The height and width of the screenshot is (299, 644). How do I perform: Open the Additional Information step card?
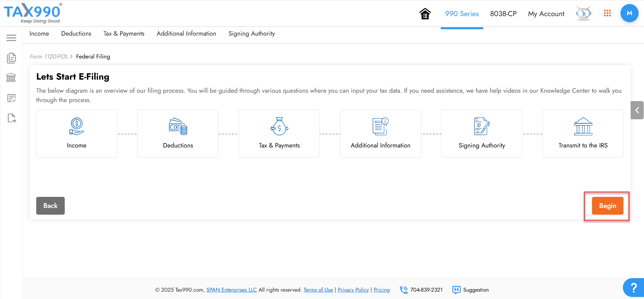(x=380, y=133)
